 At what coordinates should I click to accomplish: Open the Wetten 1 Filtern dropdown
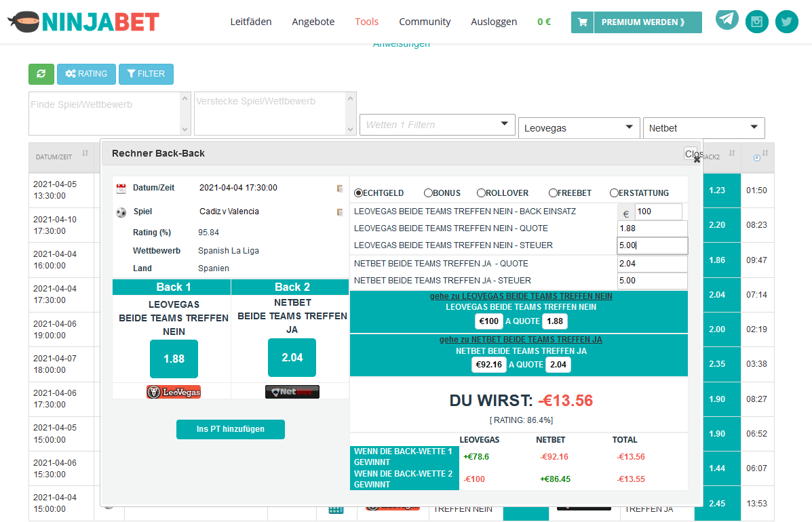click(437, 125)
